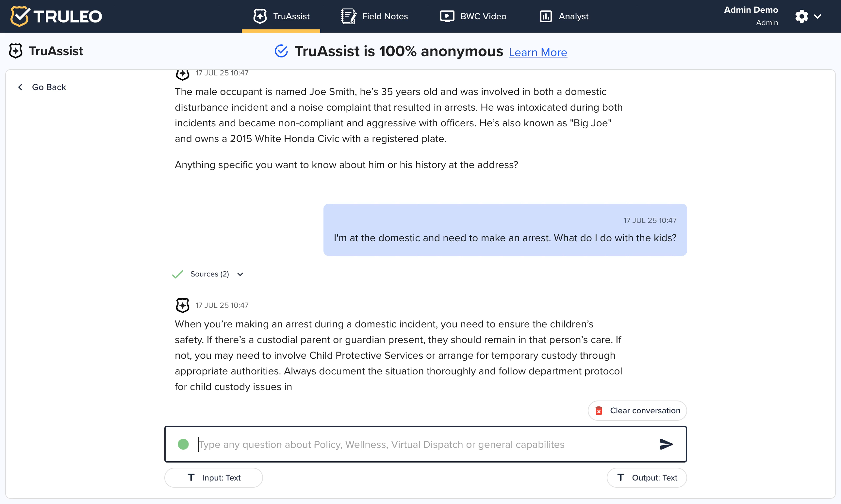841x504 pixels.
Task: Click the blue anonymous checkmark icon
Action: point(281,51)
